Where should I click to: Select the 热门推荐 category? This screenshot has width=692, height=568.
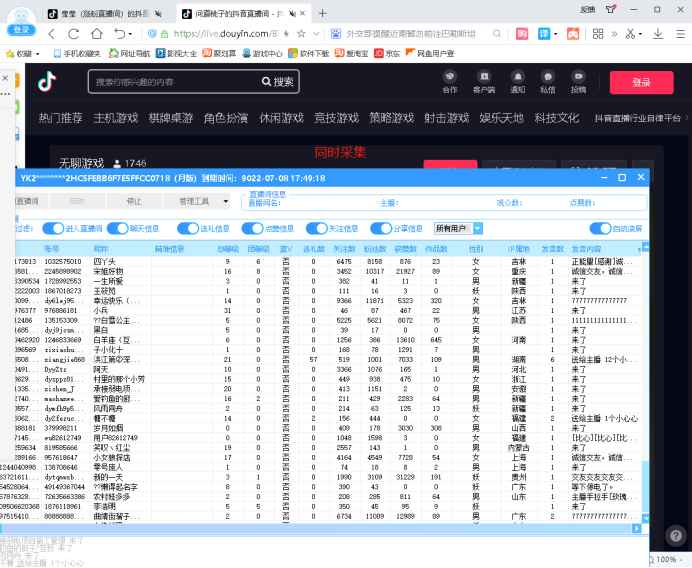coord(60,118)
